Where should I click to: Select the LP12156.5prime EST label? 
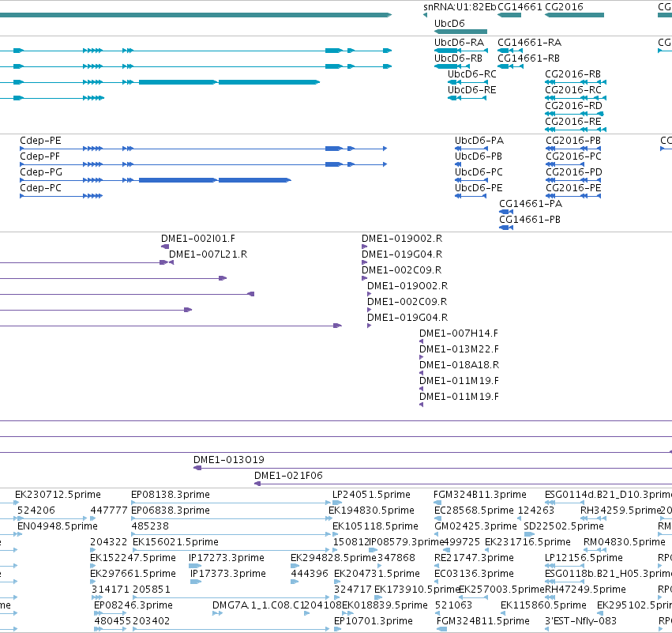tap(584, 559)
